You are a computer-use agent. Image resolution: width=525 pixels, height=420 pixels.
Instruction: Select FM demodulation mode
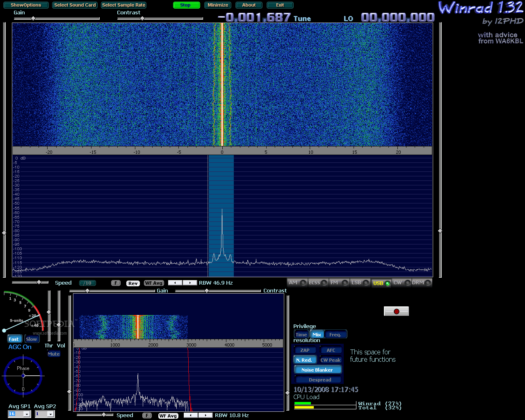pyautogui.click(x=339, y=283)
